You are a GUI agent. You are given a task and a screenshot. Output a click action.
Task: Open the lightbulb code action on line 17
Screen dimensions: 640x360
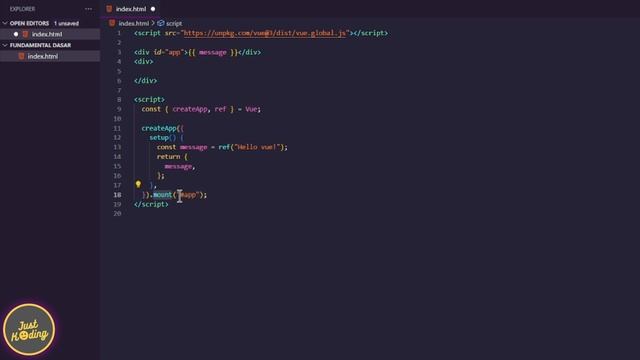click(138, 184)
